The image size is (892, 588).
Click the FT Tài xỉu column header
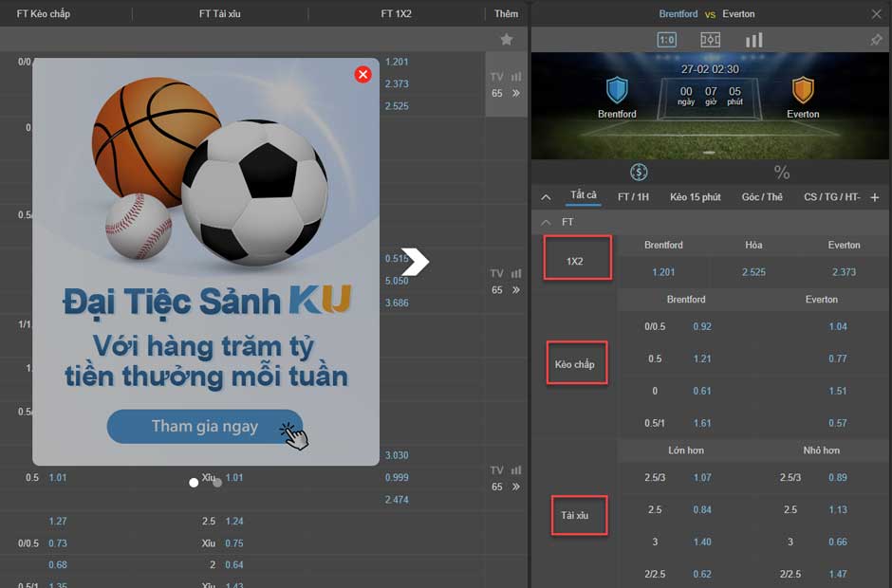point(219,13)
